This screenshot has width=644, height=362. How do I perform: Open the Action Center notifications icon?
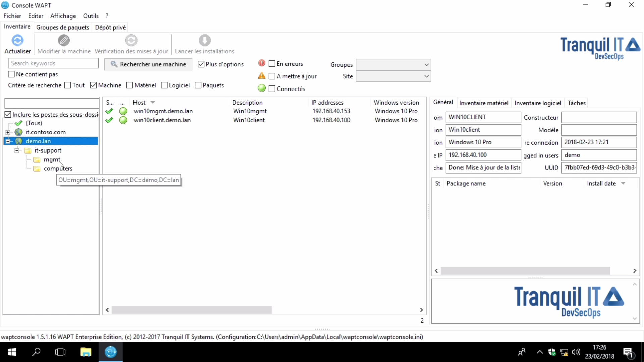628,352
